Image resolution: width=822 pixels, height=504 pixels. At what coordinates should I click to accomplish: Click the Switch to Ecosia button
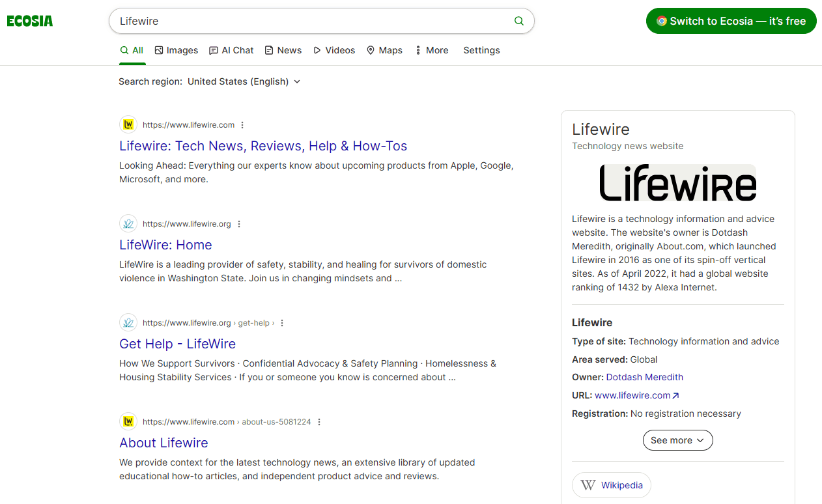[x=731, y=21]
